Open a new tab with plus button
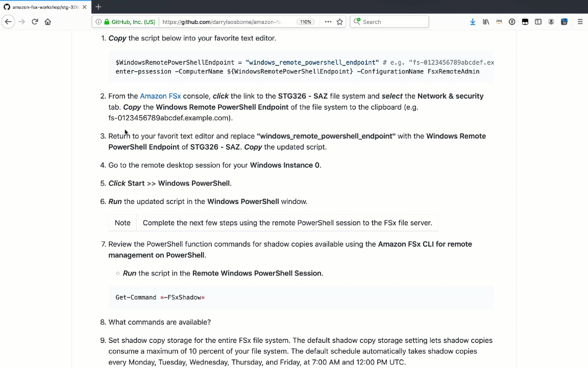Screen dimensions: 588x368 click(x=98, y=7)
